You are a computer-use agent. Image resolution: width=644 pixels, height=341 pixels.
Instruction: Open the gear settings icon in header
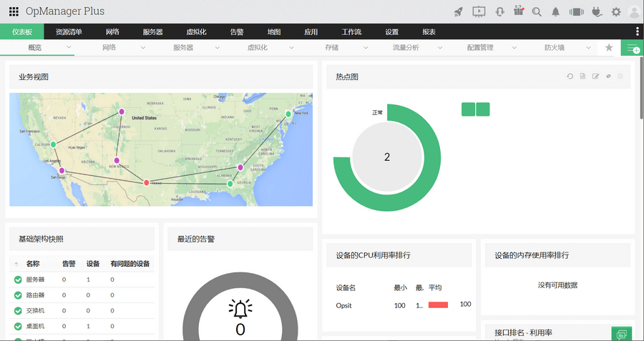(x=616, y=12)
